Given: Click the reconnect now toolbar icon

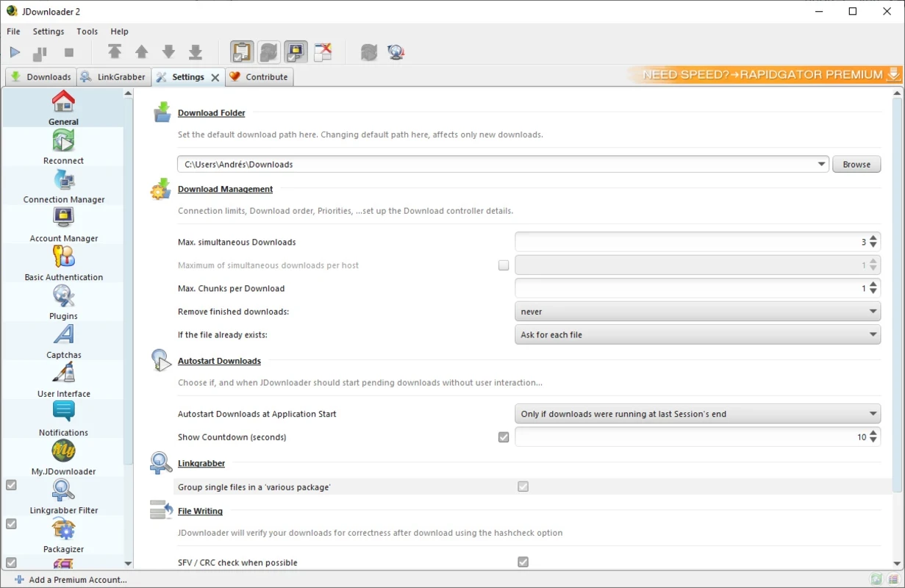Looking at the screenshot, I should [x=369, y=52].
